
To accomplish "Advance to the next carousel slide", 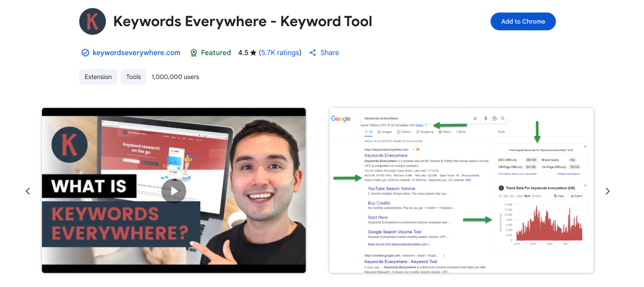I will (x=607, y=191).
